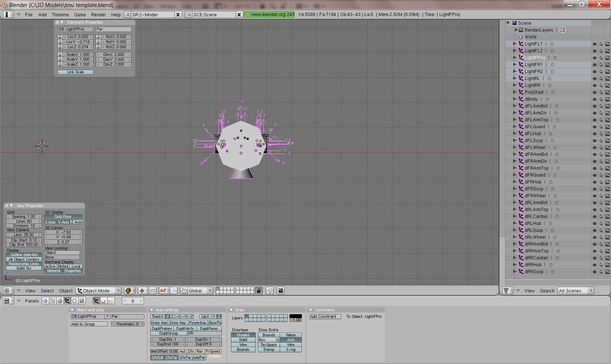Viewport: 611px width, 364px height.
Task: Expand the dBody item in outliner
Action: 515,99
